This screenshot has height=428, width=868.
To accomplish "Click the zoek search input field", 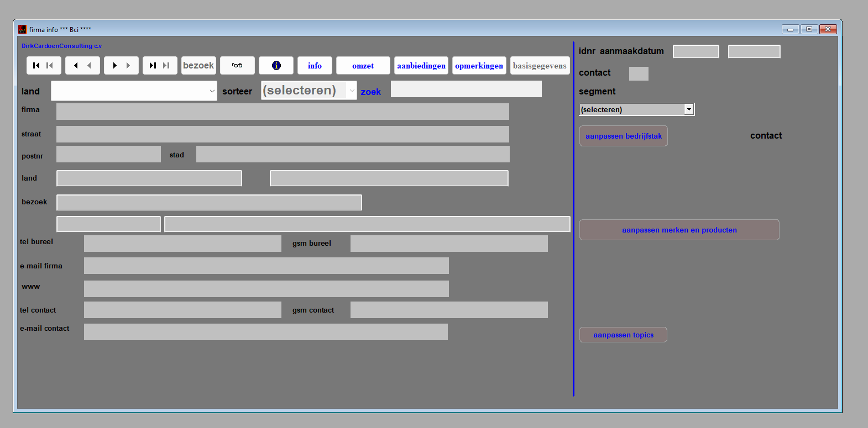I will coord(466,89).
